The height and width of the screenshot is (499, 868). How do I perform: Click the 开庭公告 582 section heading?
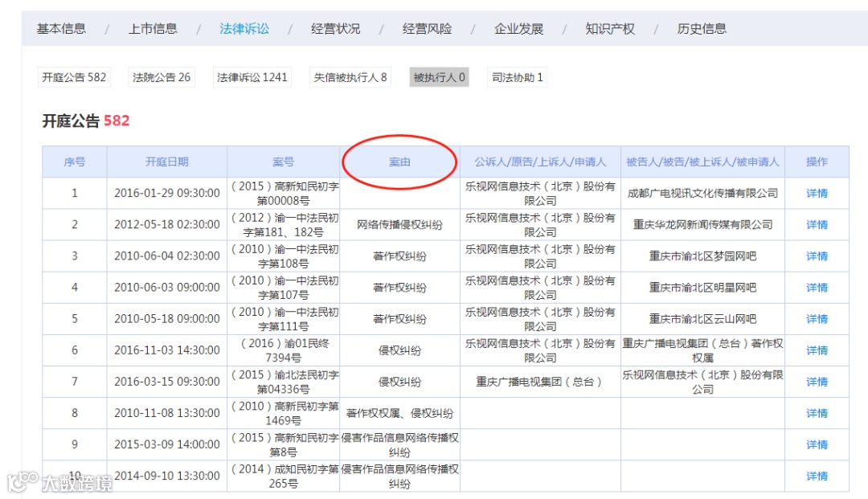point(86,121)
